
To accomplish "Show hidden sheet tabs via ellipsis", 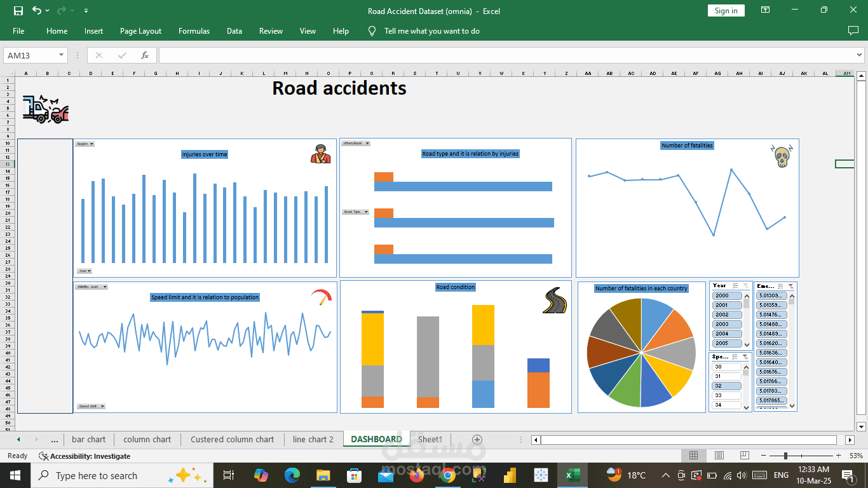I will pyautogui.click(x=54, y=439).
